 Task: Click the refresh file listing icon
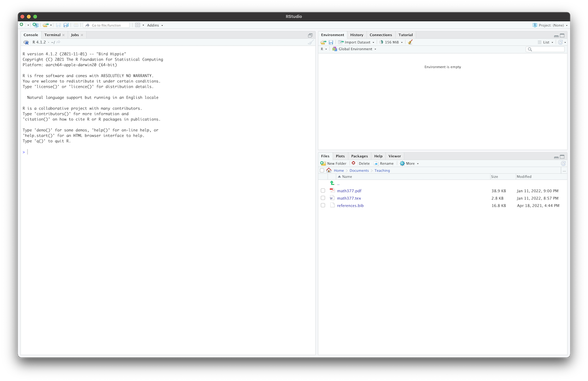(563, 164)
